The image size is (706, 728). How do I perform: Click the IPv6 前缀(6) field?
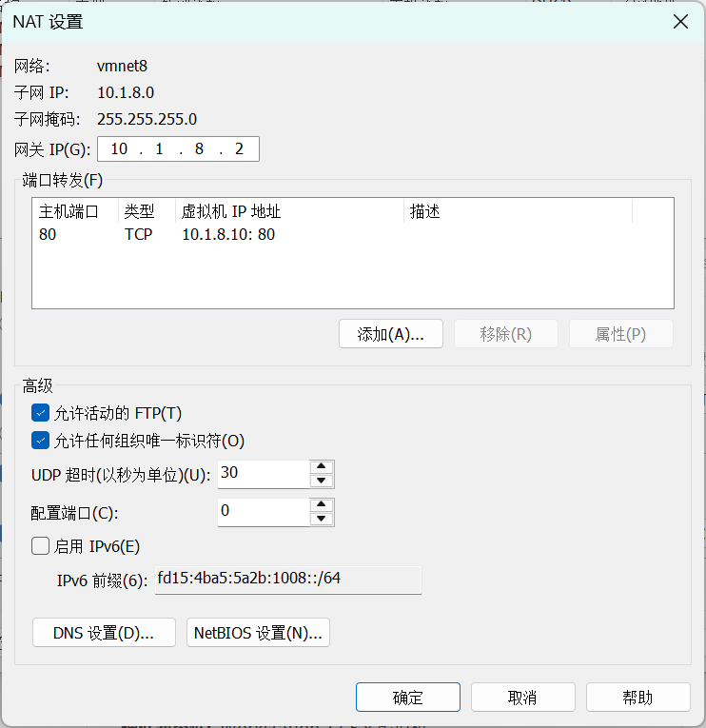[288, 580]
